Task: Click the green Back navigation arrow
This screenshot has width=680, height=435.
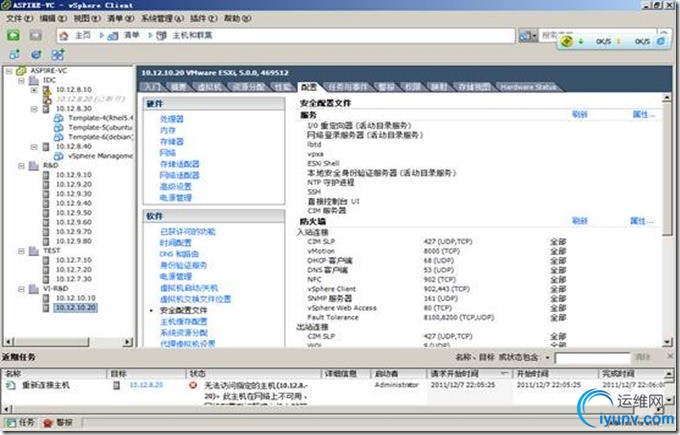Action: tap(13, 35)
